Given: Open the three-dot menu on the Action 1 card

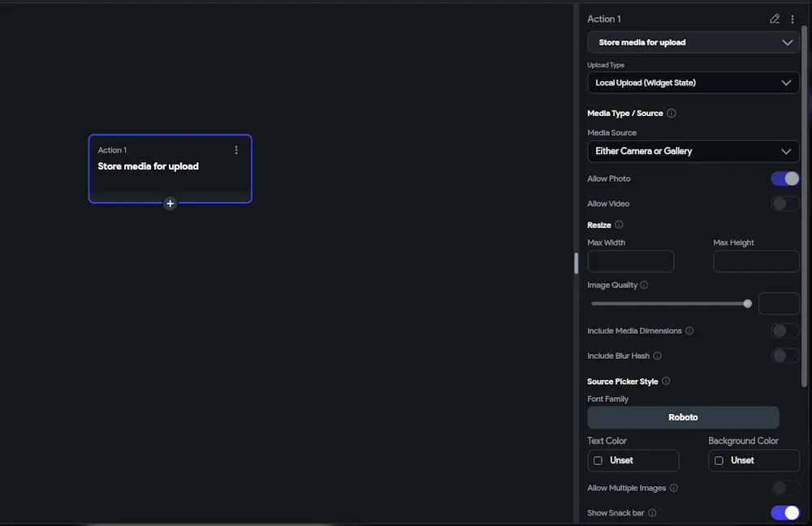Looking at the screenshot, I should 236,149.
